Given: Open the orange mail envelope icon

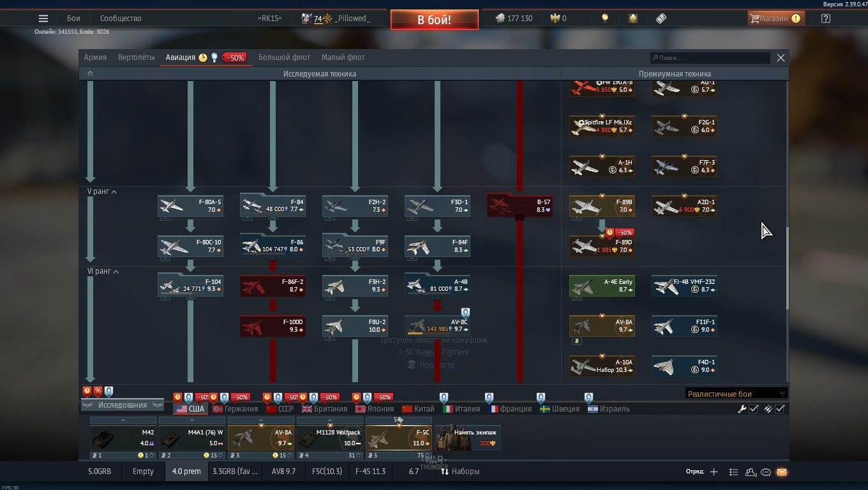Looking at the screenshot, I should point(782,472).
